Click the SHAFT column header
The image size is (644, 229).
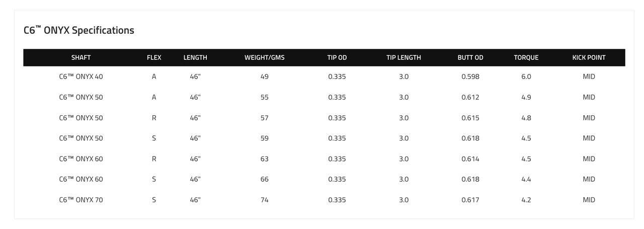[x=81, y=57]
